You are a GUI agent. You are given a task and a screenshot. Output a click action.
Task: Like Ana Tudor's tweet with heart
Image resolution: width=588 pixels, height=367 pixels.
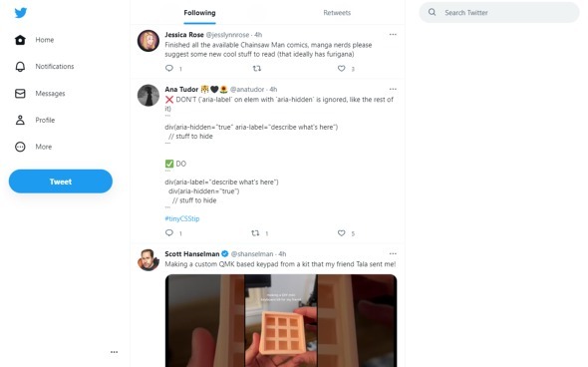pyautogui.click(x=341, y=233)
